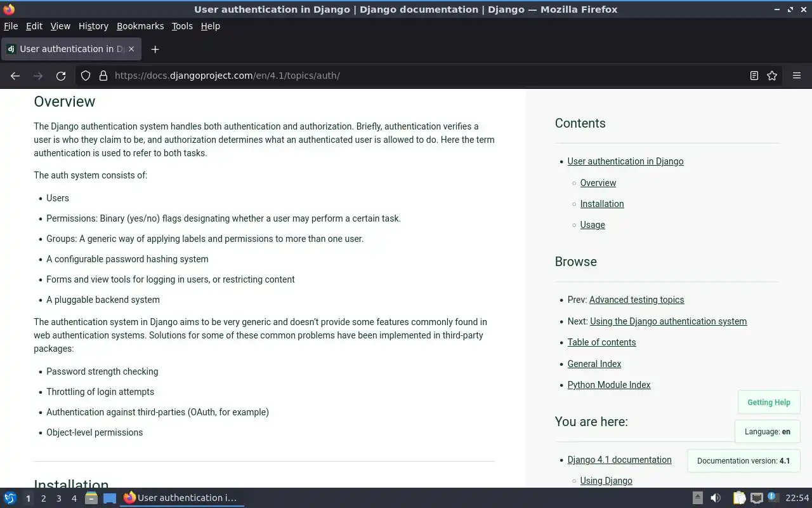Click 'The auth system consists of:' text

click(x=90, y=175)
